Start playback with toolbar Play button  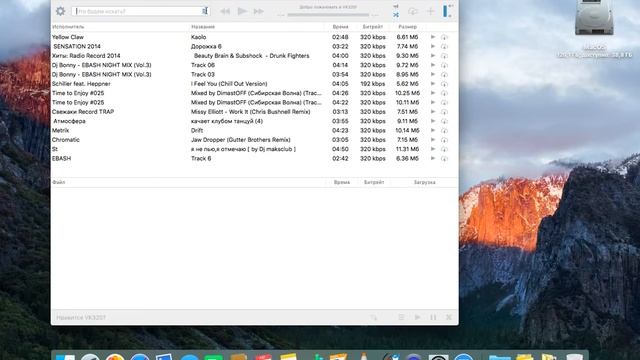tap(242, 11)
